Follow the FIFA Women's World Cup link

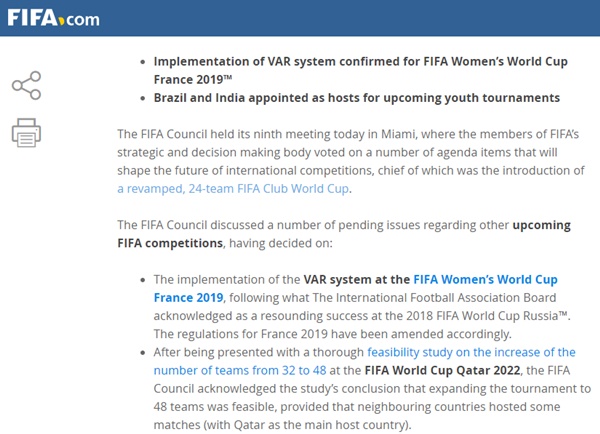(485, 279)
